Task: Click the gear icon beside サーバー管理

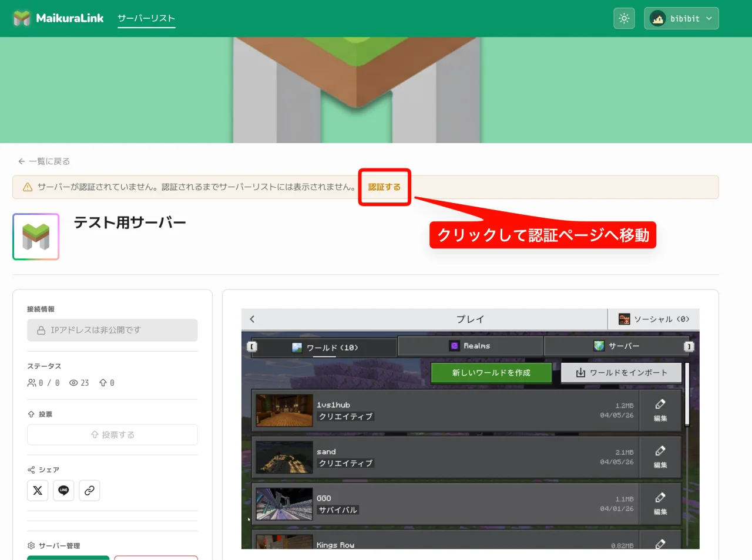Action: pyautogui.click(x=31, y=546)
